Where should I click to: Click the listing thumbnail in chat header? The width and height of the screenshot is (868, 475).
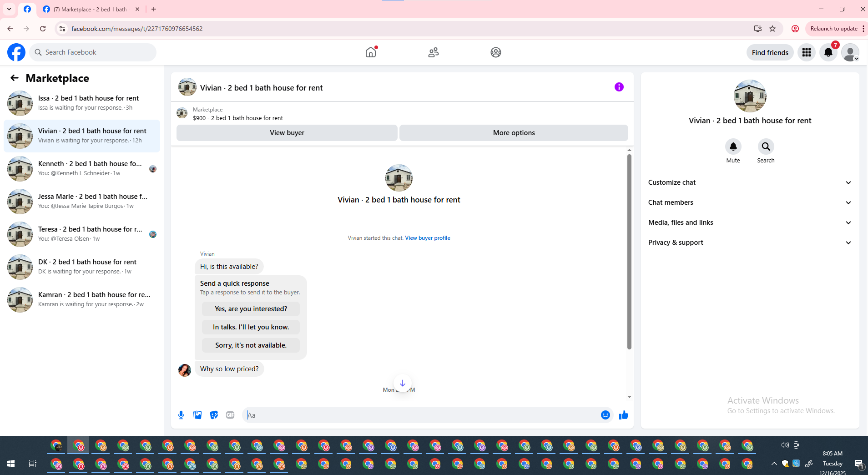(187, 87)
